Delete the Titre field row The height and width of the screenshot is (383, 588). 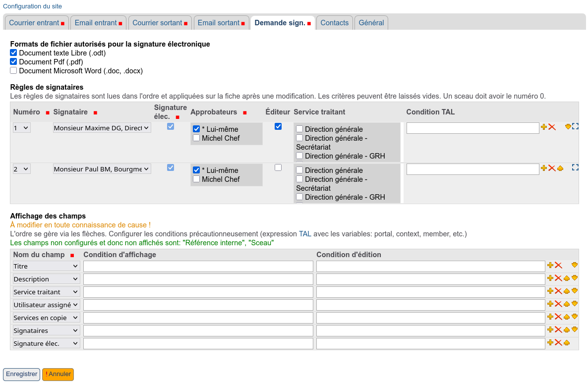558,266
